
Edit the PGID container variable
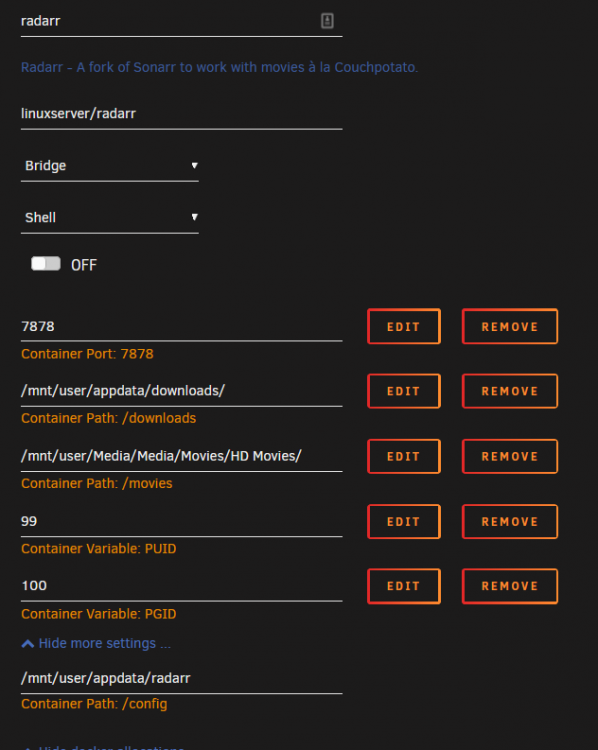coord(404,586)
